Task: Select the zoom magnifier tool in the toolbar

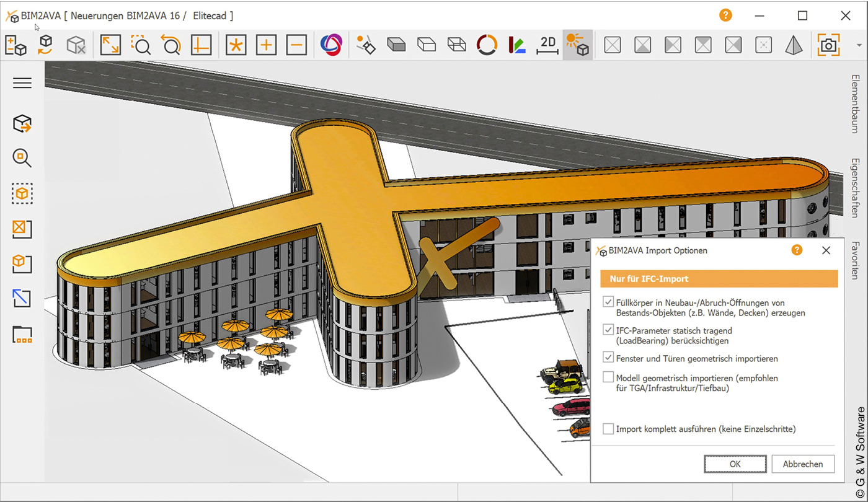Action: point(140,44)
